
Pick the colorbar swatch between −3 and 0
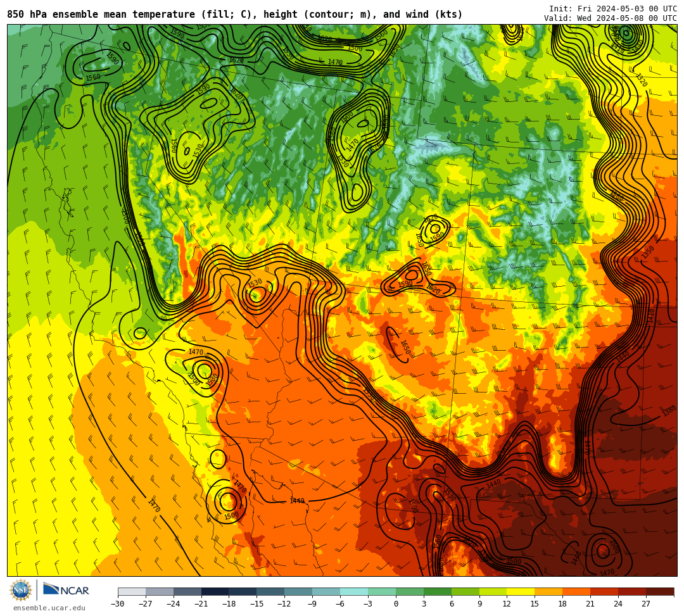click(x=382, y=592)
